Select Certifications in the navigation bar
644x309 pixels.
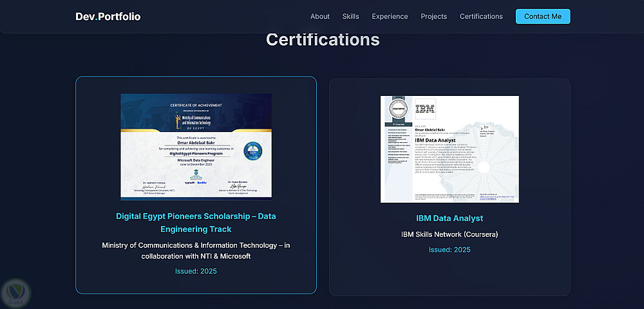pyautogui.click(x=481, y=16)
